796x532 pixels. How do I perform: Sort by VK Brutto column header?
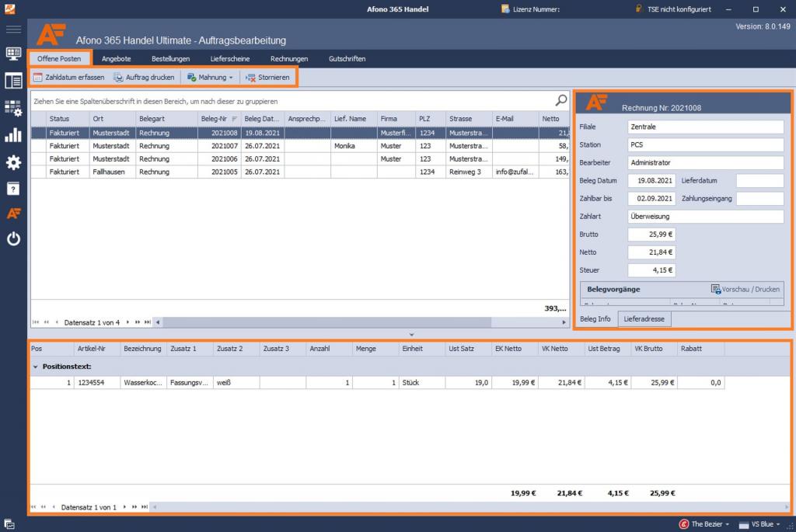coord(654,349)
